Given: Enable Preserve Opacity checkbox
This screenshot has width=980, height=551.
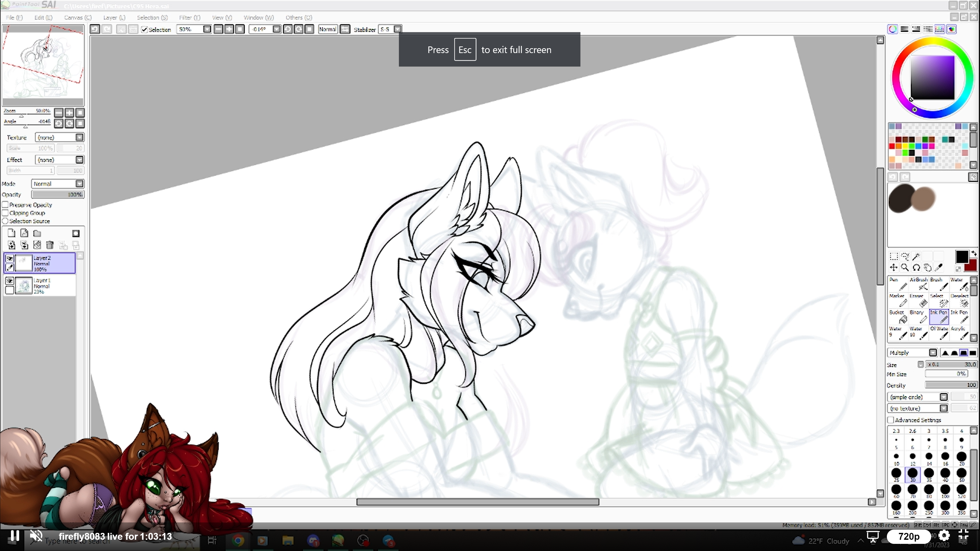Looking at the screenshot, I should [5, 205].
